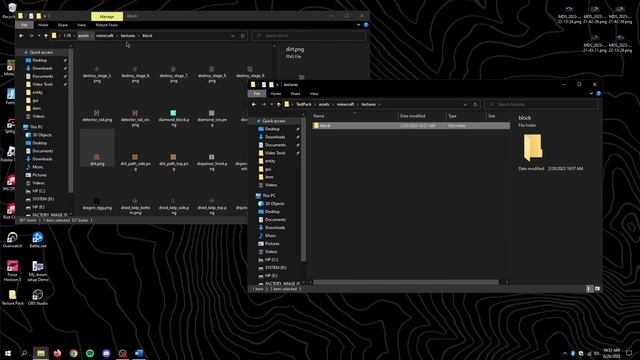Switch to large icons view in textures window

[598, 289]
